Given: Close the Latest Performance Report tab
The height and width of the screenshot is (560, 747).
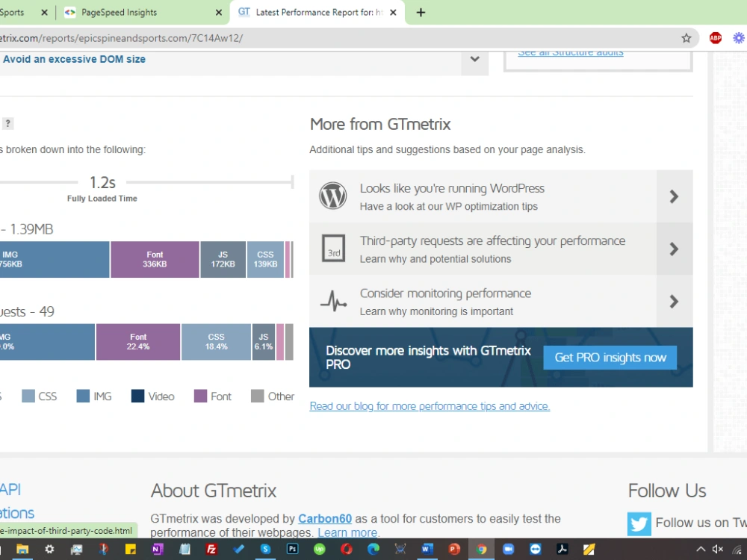Looking at the screenshot, I should [393, 13].
